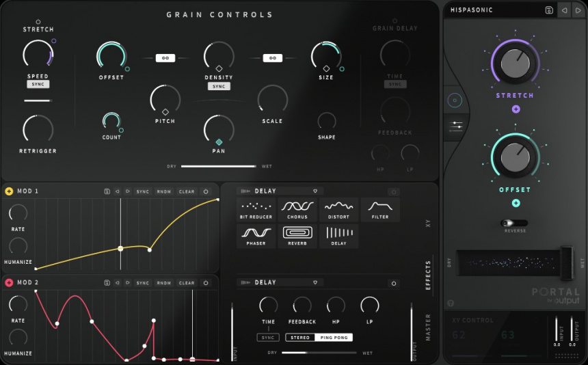Click MOD 1 SYNC button
Image resolution: width=588 pixels, height=365 pixels.
(x=142, y=191)
